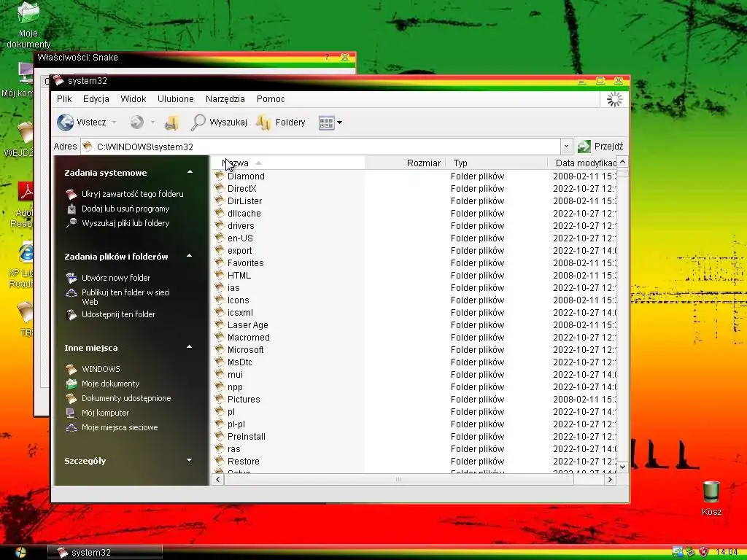
Task: Click Mój komputer icon in Inne miejsca
Action: click(x=71, y=413)
